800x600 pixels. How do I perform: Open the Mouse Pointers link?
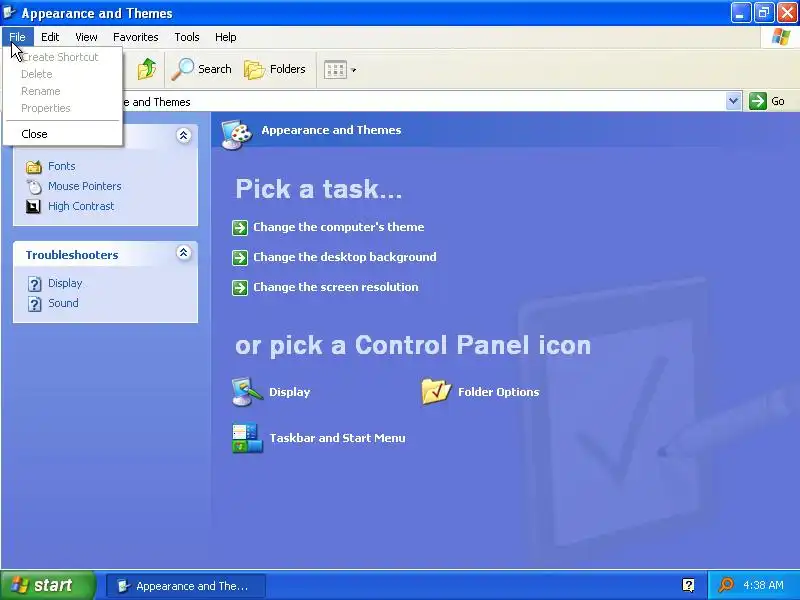[85, 186]
